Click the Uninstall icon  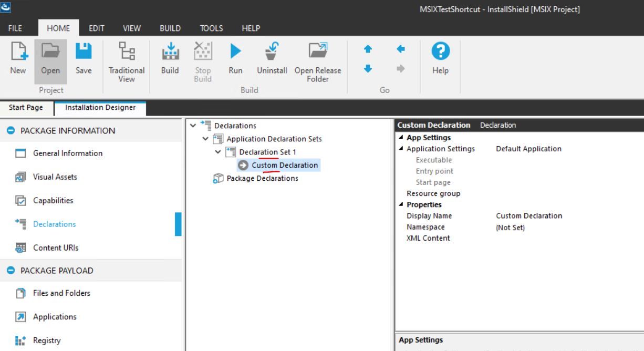[272, 58]
